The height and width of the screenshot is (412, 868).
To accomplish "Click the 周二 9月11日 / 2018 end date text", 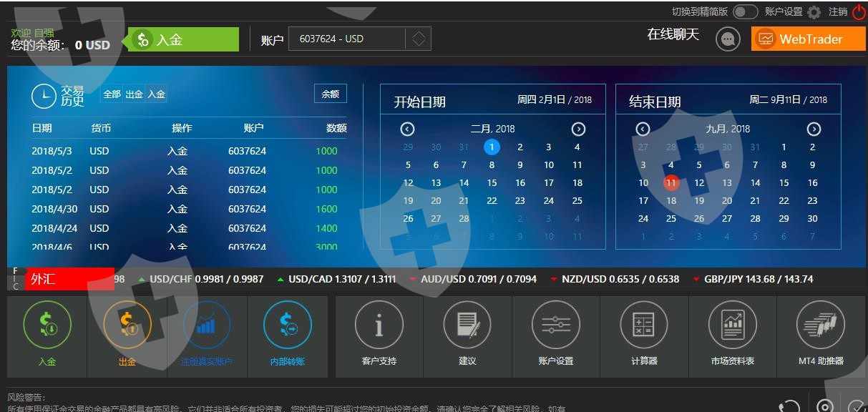I will click(x=788, y=100).
